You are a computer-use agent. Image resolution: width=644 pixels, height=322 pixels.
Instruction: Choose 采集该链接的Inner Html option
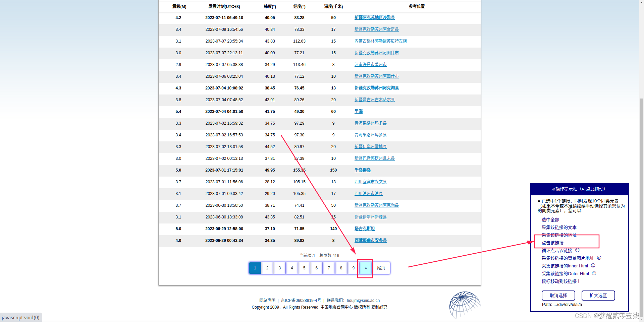pos(565,266)
